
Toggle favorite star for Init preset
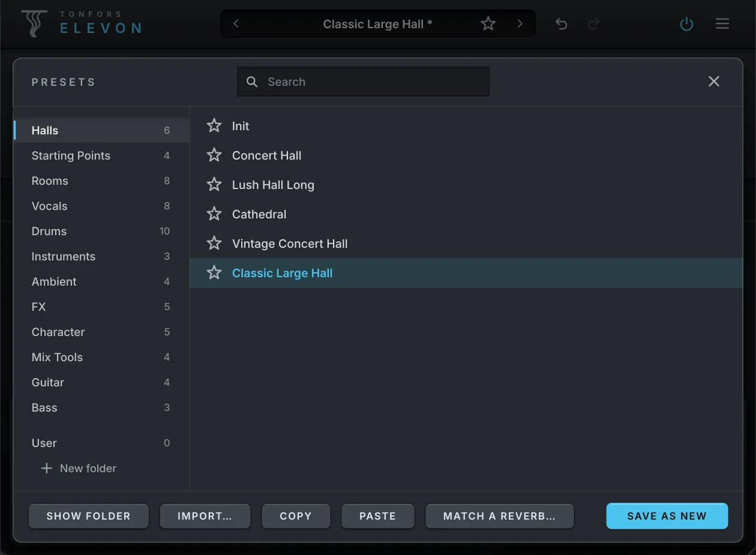click(x=214, y=126)
